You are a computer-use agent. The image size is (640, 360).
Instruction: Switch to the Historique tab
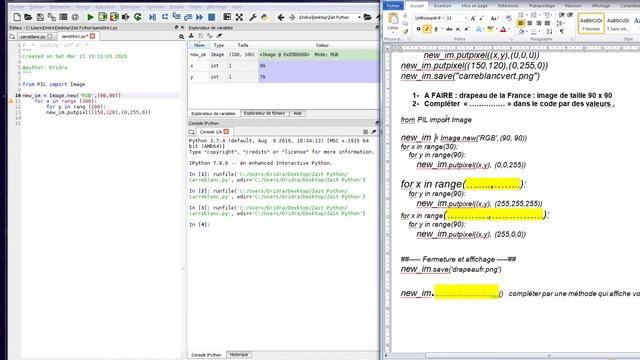click(x=239, y=355)
